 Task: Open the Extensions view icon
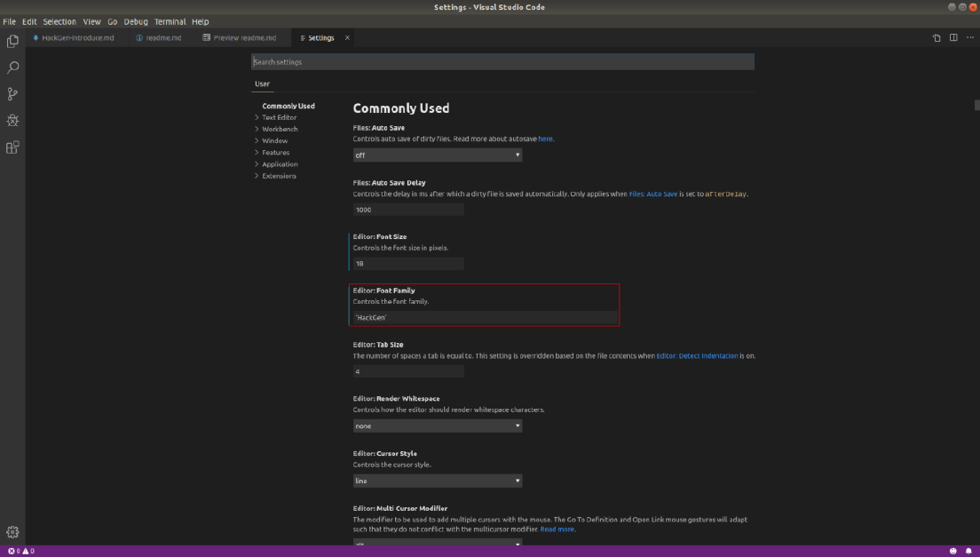[12, 147]
